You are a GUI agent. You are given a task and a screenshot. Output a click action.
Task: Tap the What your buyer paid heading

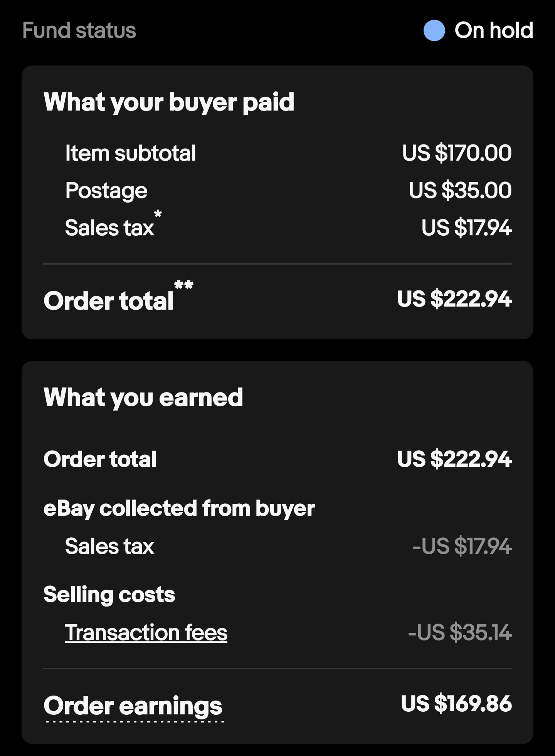[169, 102]
